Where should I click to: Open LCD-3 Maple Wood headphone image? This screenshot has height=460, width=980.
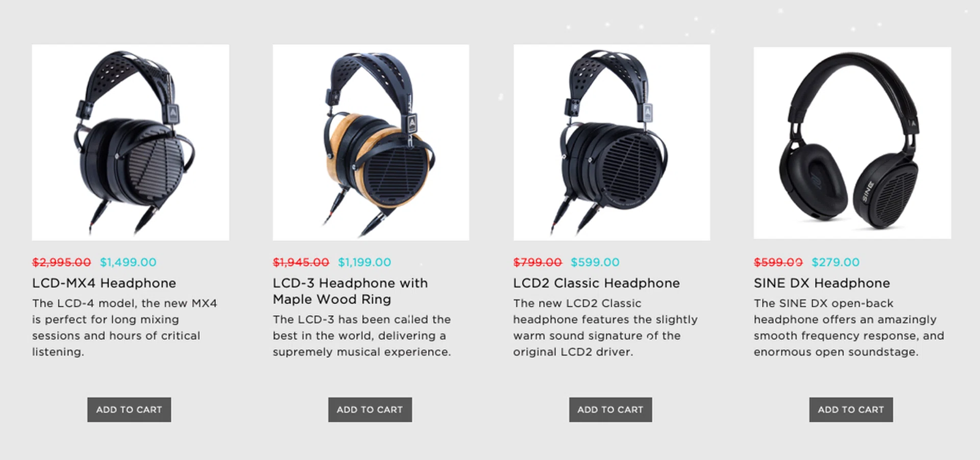coord(371,142)
